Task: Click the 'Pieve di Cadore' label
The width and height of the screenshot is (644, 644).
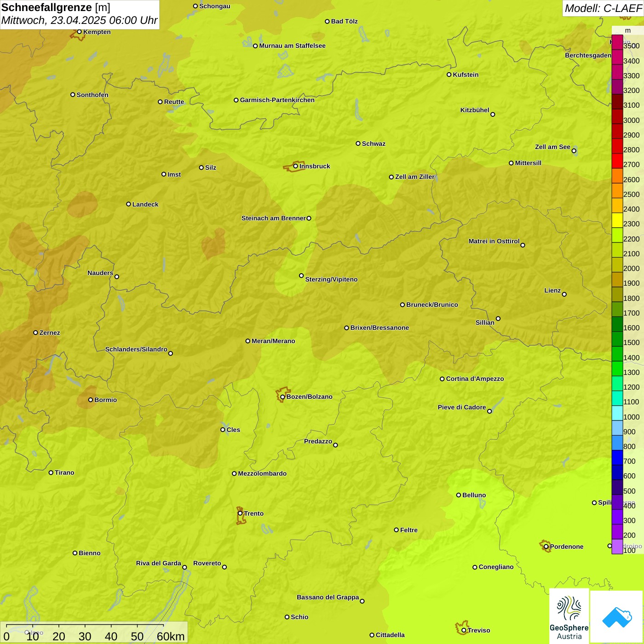Action: click(462, 407)
